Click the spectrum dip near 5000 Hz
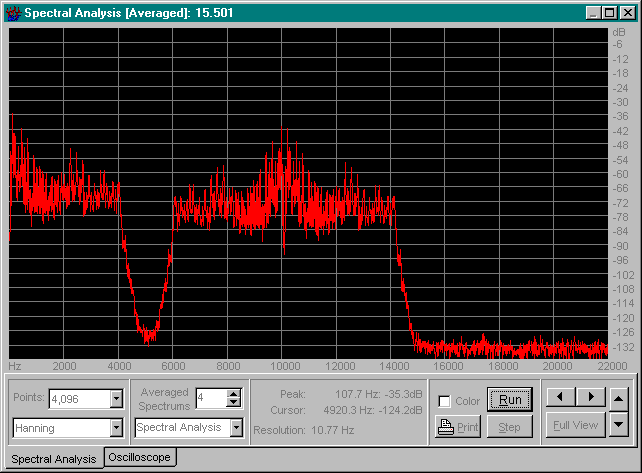 point(148,332)
